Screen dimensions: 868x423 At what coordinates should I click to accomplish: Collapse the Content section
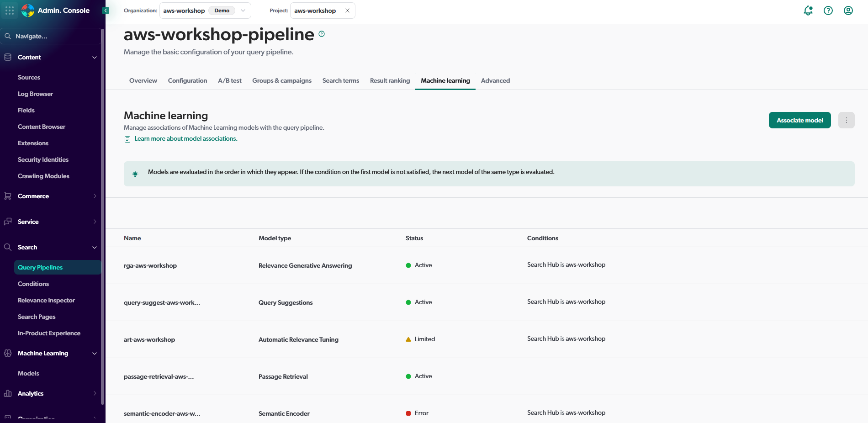coord(95,57)
